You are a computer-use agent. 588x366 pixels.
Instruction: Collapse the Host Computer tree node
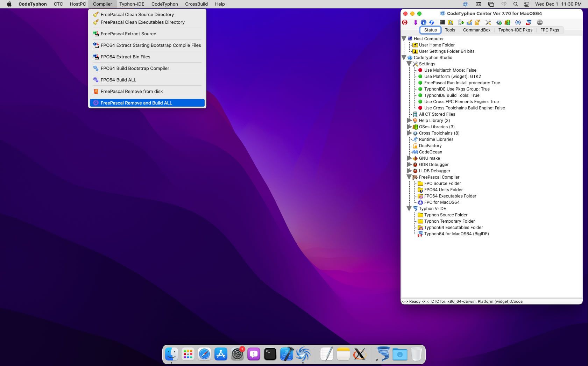click(x=404, y=38)
